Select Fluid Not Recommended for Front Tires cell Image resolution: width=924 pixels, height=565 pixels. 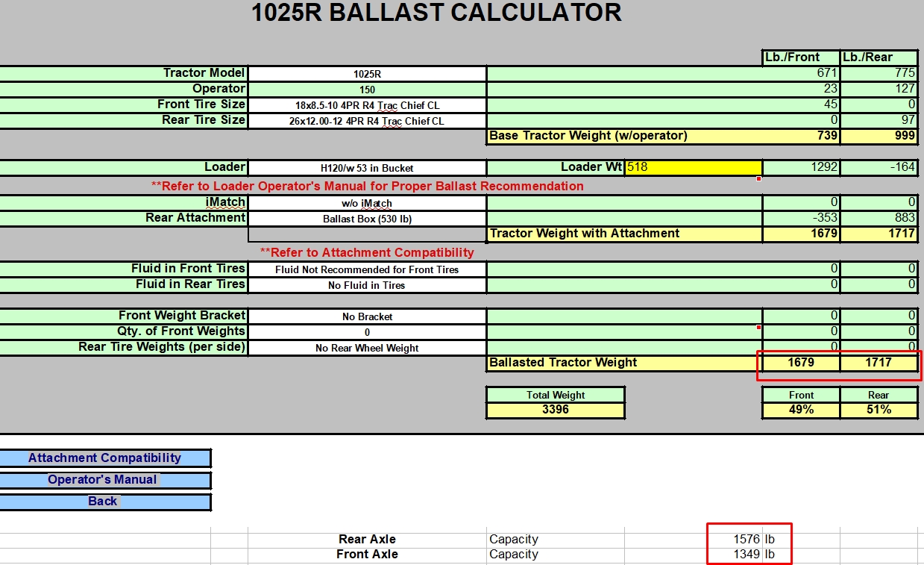coord(367,269)
